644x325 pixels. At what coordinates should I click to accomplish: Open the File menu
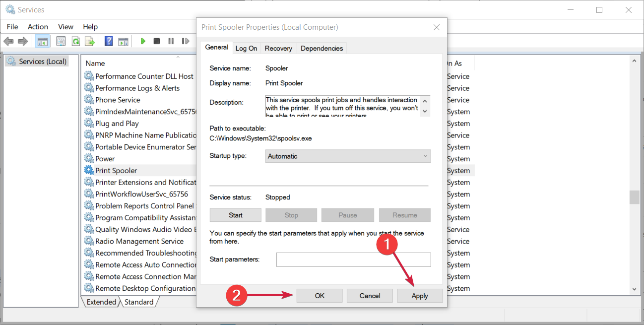click(12, 27)
